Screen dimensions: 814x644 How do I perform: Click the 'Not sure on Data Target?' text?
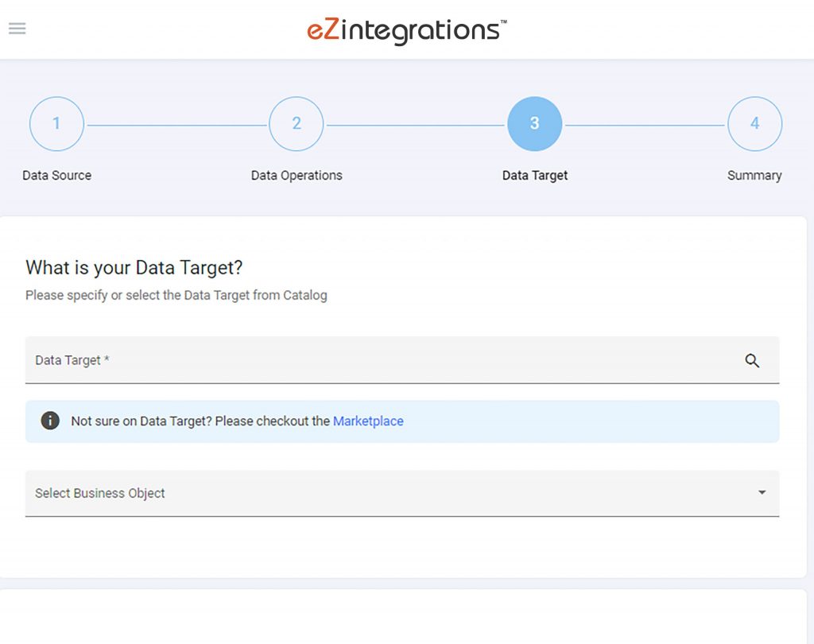[200, 421]
